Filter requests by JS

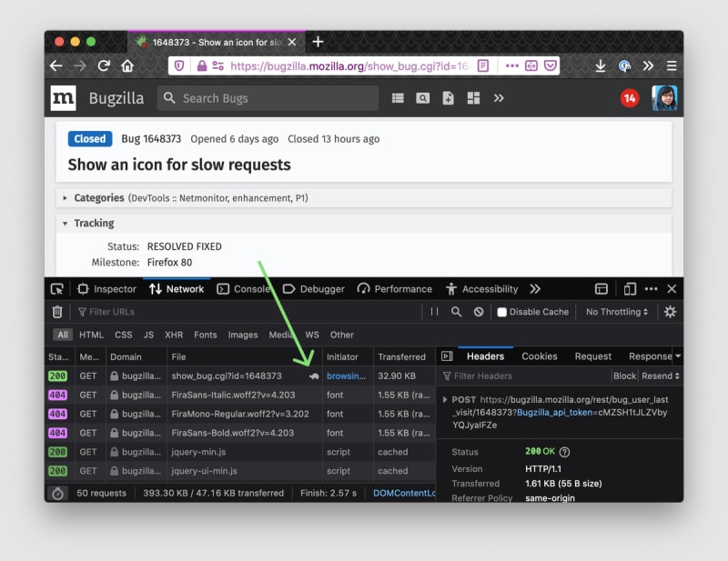(x=148, y=335)
